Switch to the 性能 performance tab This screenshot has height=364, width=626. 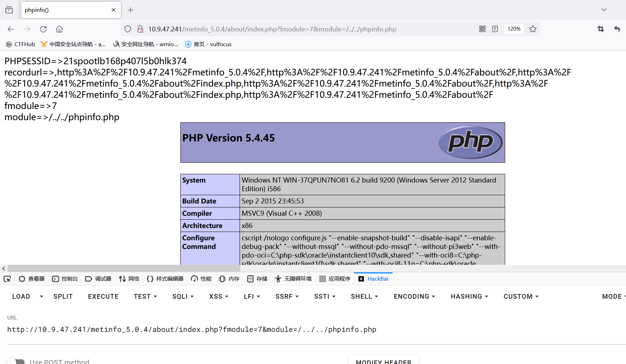(x=201, y=279)
